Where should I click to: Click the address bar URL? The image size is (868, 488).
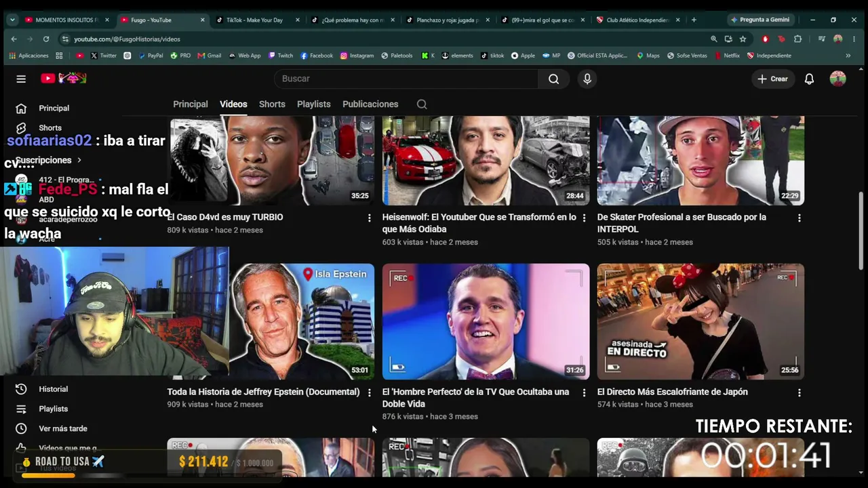[x=127, y=39]
